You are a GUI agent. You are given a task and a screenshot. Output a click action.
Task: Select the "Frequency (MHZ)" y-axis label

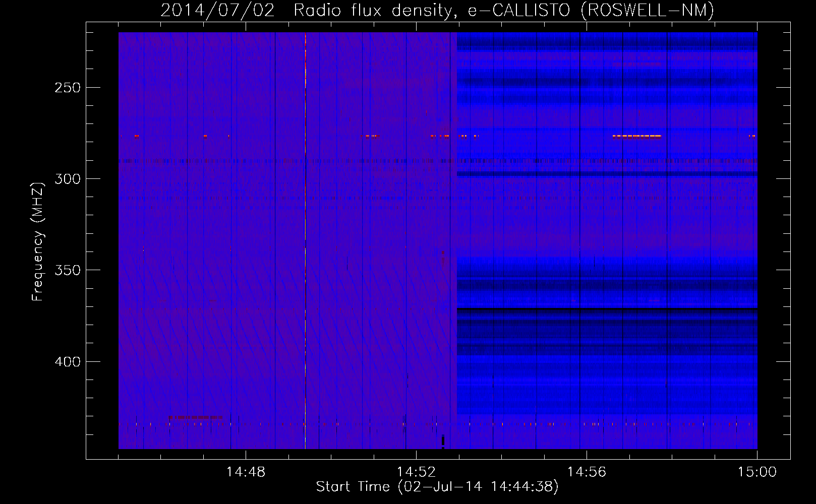pos(38,241)
